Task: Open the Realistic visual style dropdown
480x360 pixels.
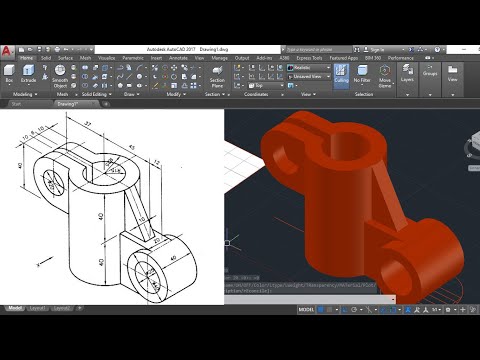Action: coord(309,68)
